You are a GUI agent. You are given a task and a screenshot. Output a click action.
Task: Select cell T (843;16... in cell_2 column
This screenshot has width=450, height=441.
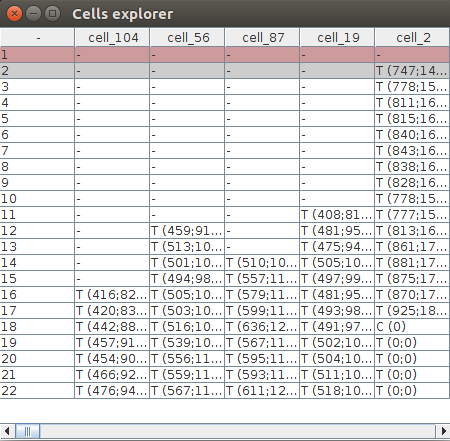(412, 151)
